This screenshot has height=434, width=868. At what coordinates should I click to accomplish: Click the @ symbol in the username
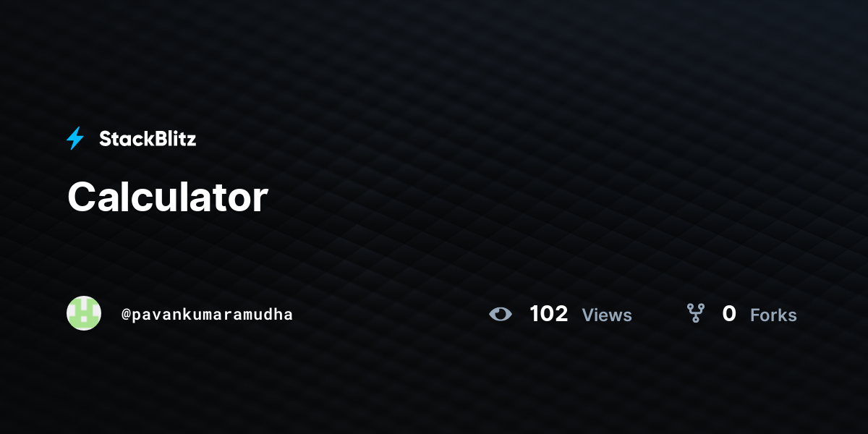click(126, 315)
